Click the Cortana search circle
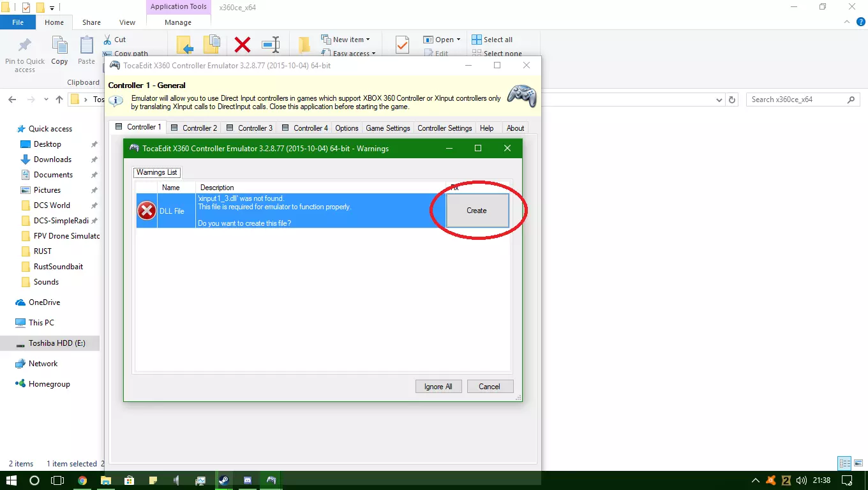The image size is (868, 490). (x=34, y=480)
